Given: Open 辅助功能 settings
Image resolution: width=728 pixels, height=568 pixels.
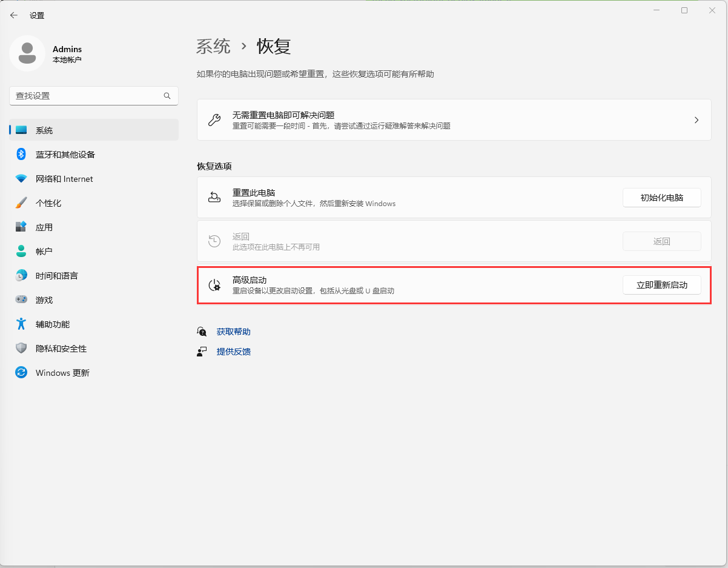Looking at the screenshot, I should click(94, 324).
